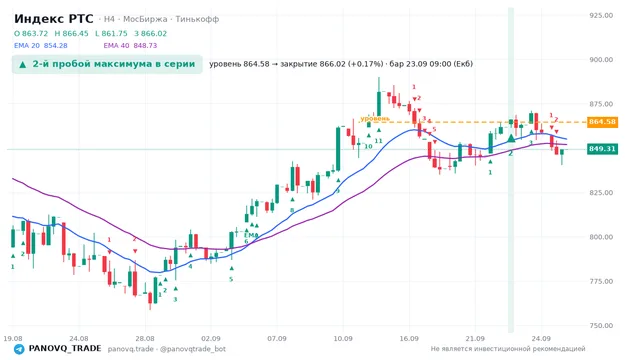Image resolution: width=640 pixels, height=360 pixels.
Task: Click the 02.09 date axis label
Action: tap(211, 339)
